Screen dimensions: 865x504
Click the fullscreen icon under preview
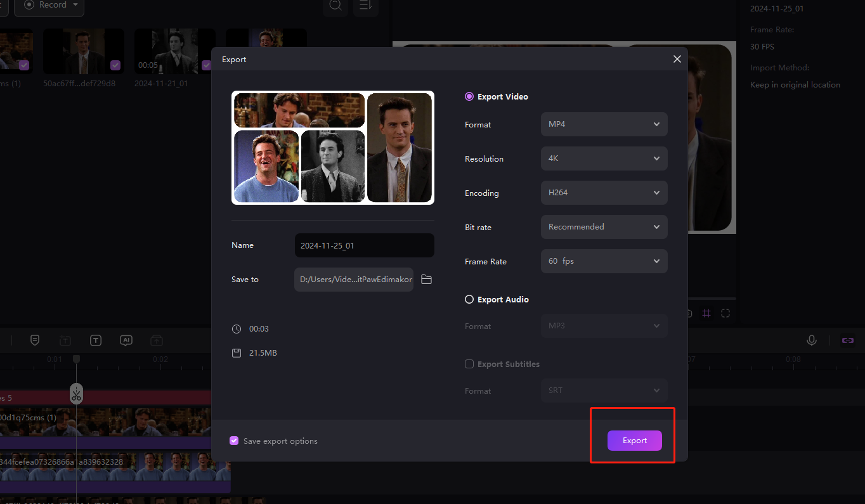click(x=725, y=313)
